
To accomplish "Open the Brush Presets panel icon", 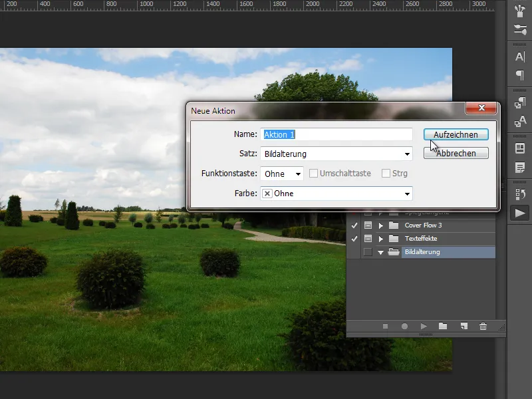I will pos(519,29).
